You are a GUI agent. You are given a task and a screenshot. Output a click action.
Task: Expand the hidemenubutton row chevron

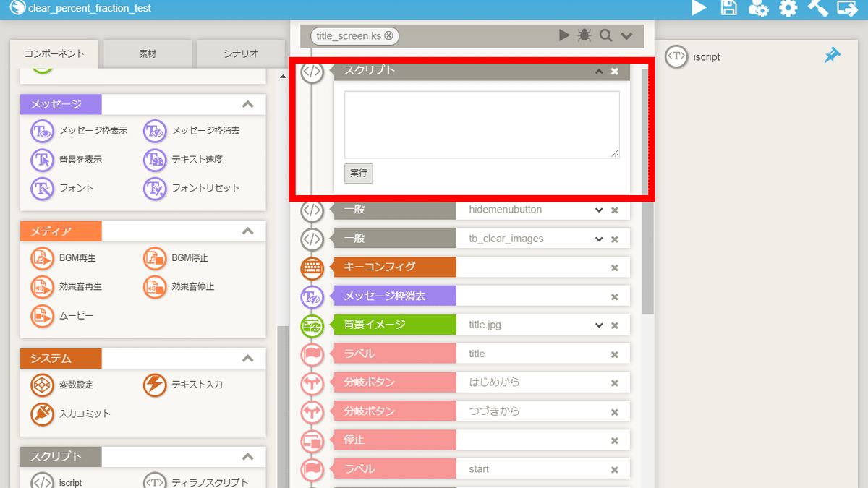599,210
